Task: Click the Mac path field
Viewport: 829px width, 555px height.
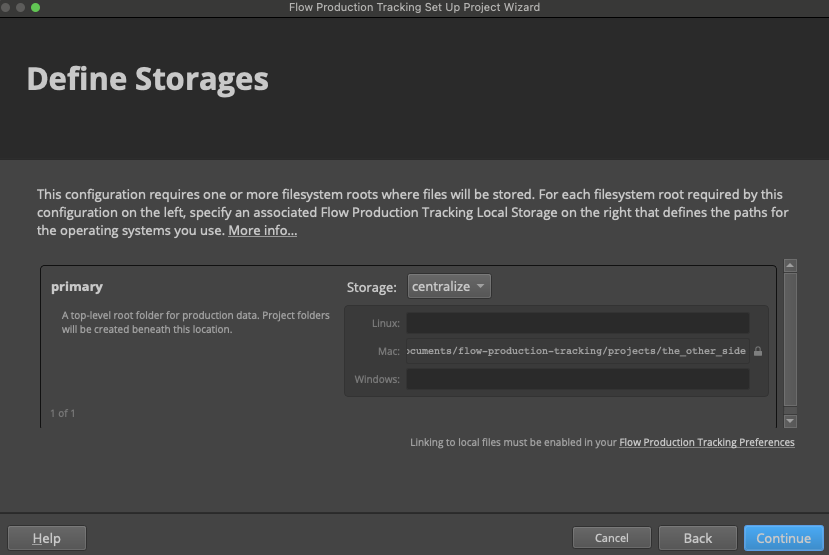Action: coord(577,351)
